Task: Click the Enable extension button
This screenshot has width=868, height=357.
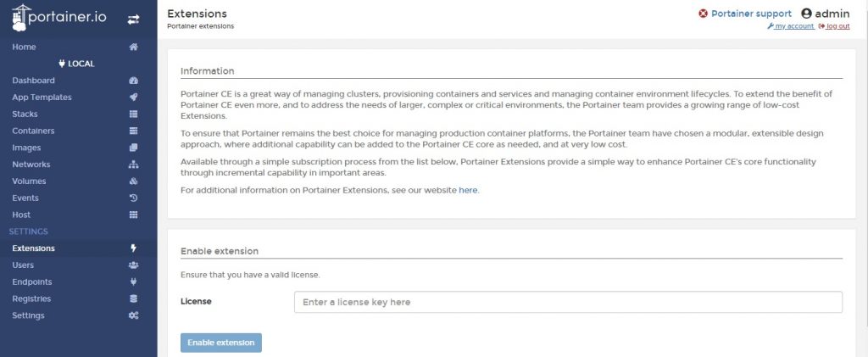Action: pos(220,343)
